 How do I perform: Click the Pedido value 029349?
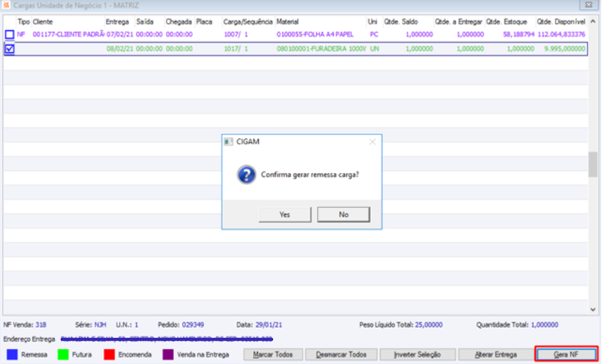pos(193,325)
